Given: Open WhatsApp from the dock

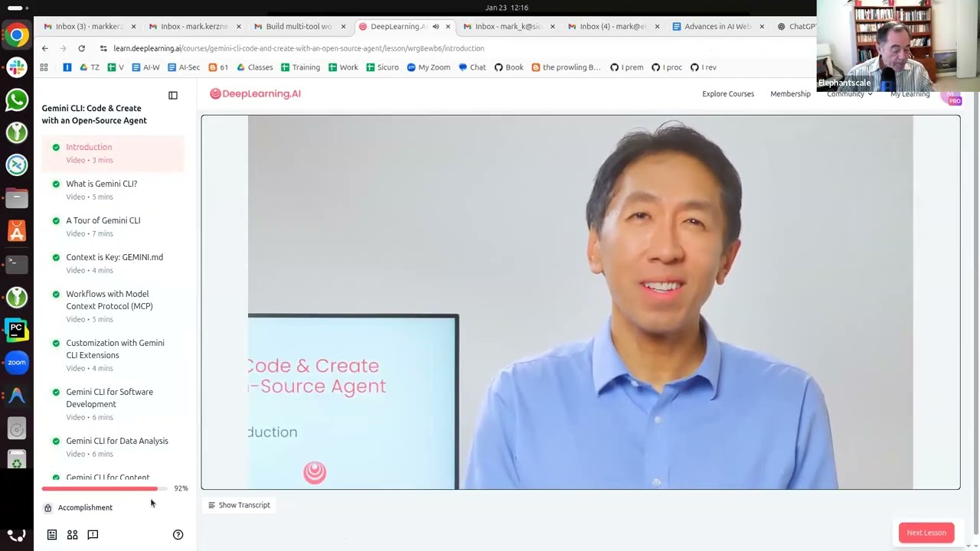Looking at the screenshot, I should (x=16, y=99).
